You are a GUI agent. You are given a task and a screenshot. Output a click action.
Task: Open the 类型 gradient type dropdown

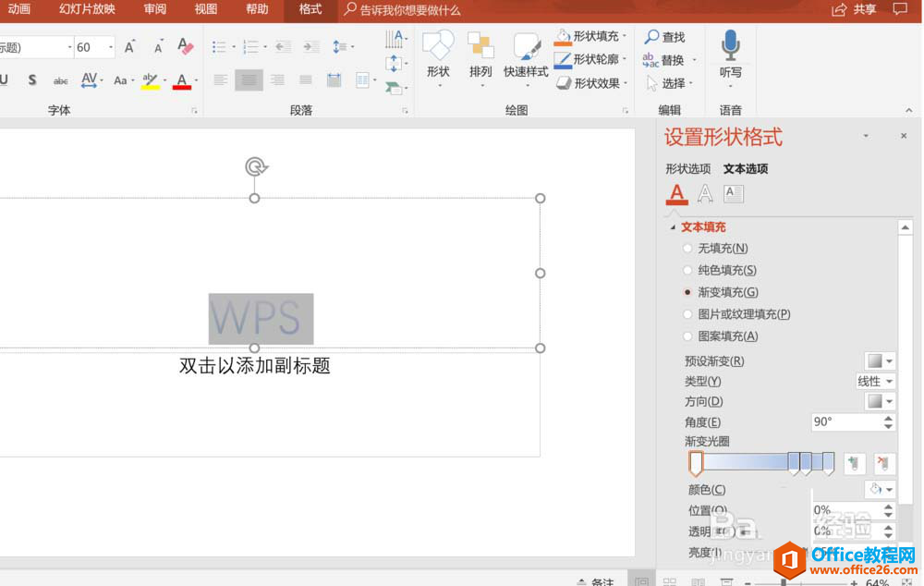[x=876, y=382]
